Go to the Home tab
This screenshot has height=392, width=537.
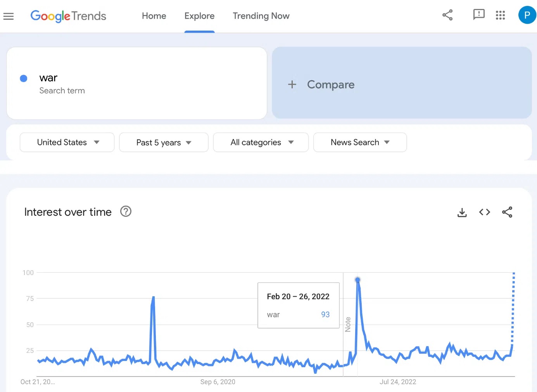point(154,16)
